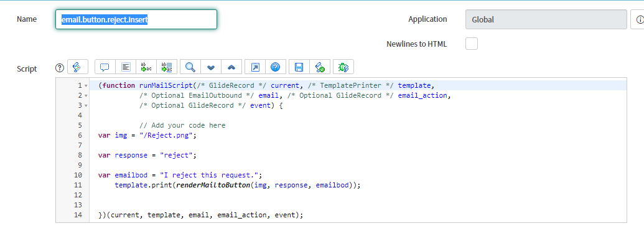Toggle the syntax editor script icon

pyautogui.click(x=78, y=67)
